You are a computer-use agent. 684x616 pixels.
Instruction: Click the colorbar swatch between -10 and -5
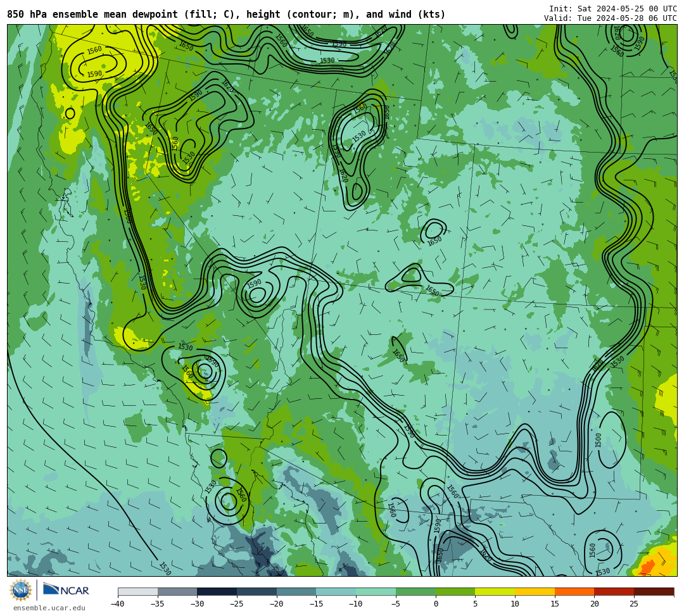click(376, 591)
